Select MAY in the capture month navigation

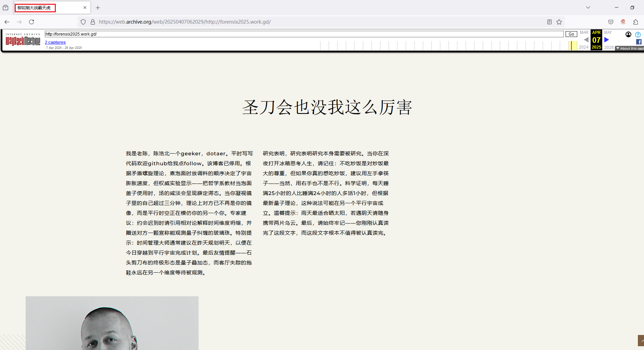point(608,33)
